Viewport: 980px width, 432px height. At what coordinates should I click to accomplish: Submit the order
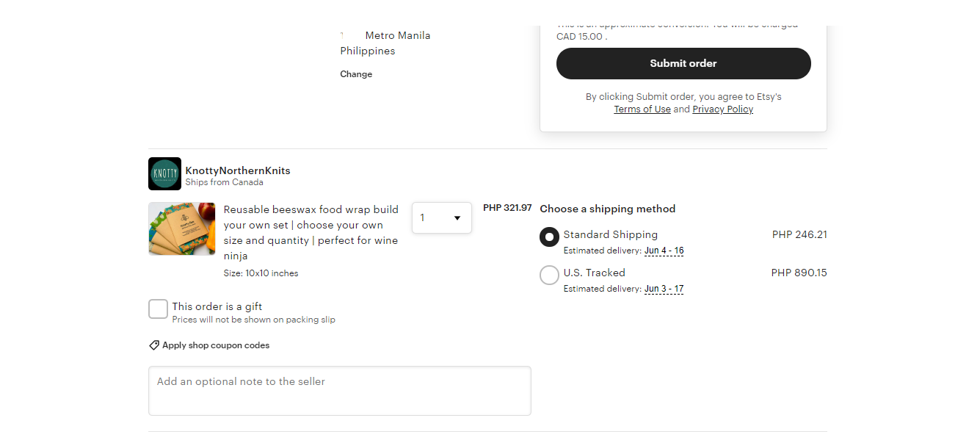683,63
